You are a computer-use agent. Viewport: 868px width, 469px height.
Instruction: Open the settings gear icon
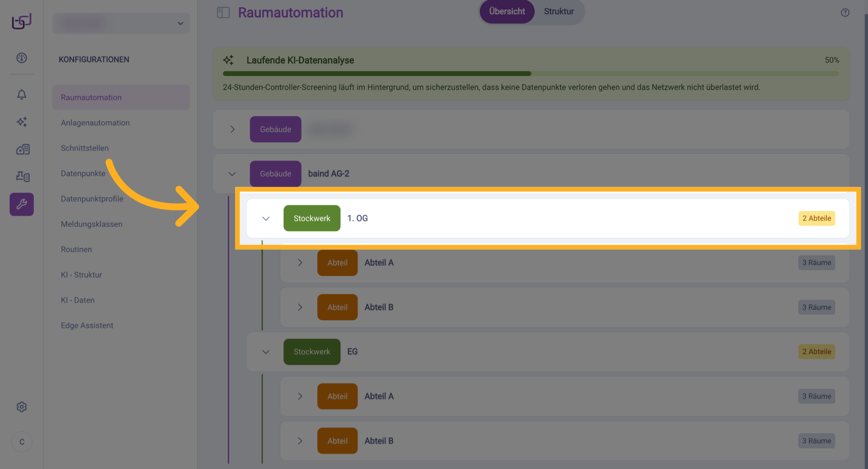(x=22, y=407)
